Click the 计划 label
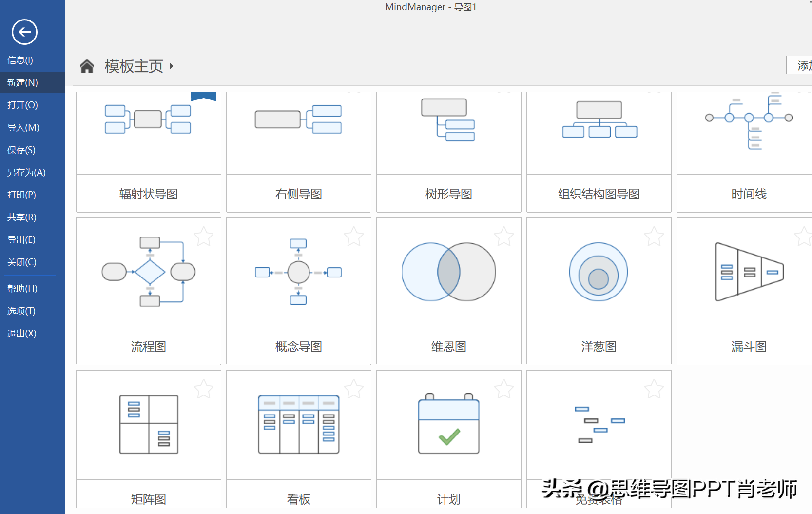Image resolution: width=812 pixels, height=514 pixels. (449, 499)
